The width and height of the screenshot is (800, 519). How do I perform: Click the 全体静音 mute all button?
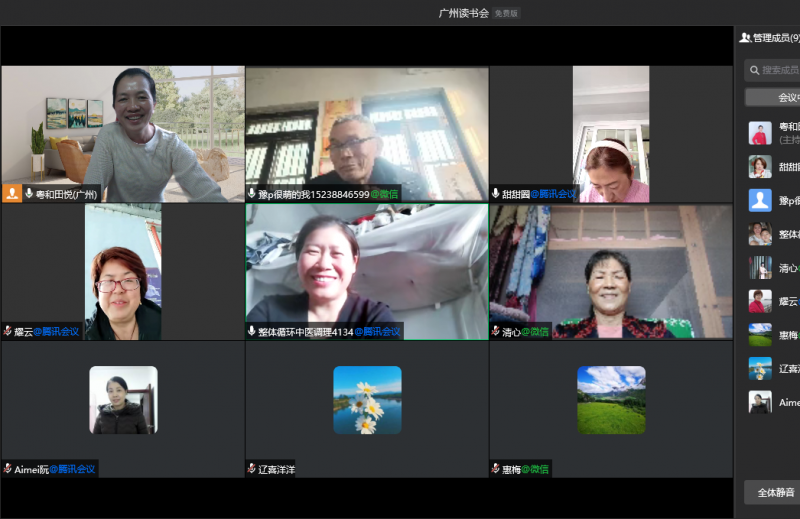point(774,492)
